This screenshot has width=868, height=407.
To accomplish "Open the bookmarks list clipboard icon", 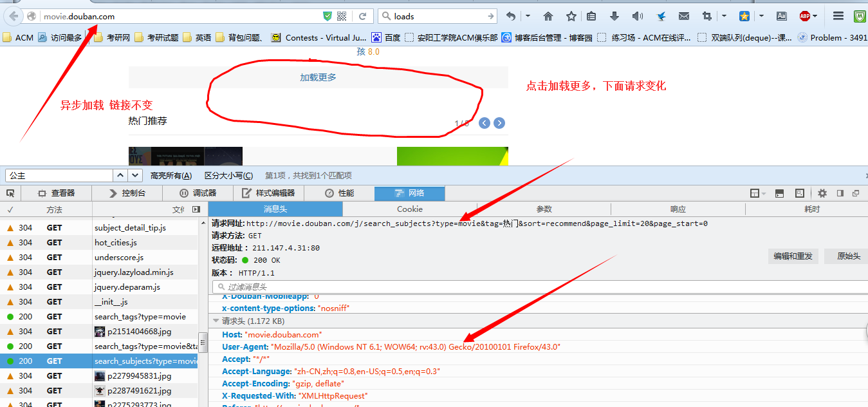I will tap(591, 16).
